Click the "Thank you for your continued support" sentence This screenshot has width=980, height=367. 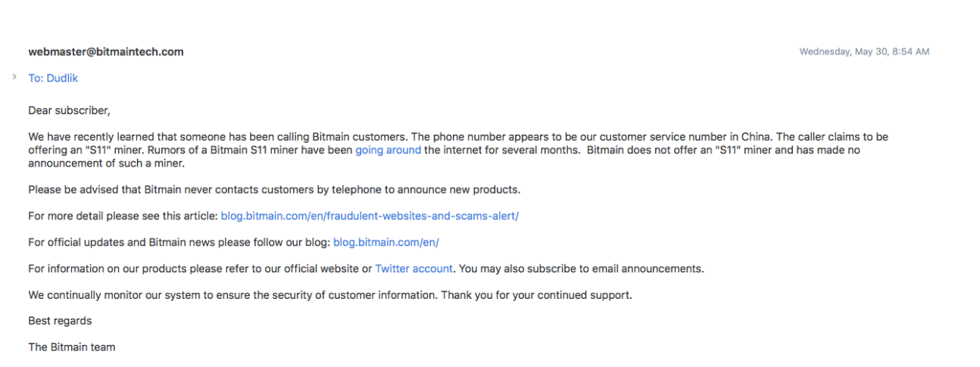point(535,295)
